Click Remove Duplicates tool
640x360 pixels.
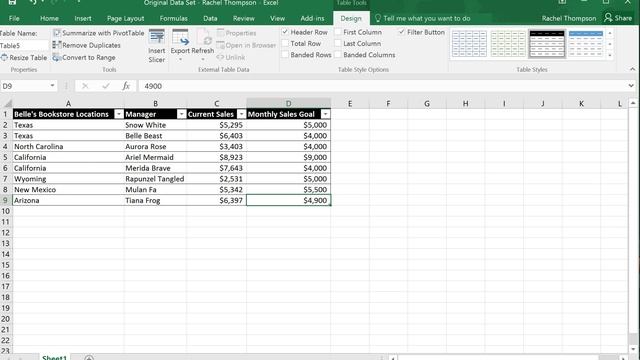[x=87, y=45]
